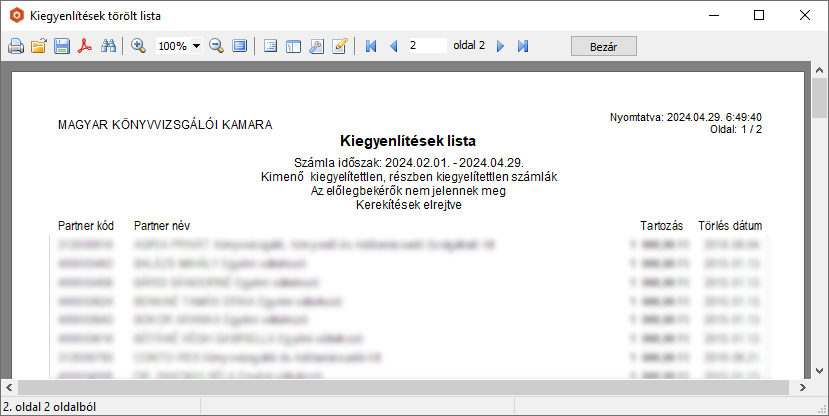Click the edit page pencil icon
The height and width of the screenshot is (416, 829).
tap(340, 47)
